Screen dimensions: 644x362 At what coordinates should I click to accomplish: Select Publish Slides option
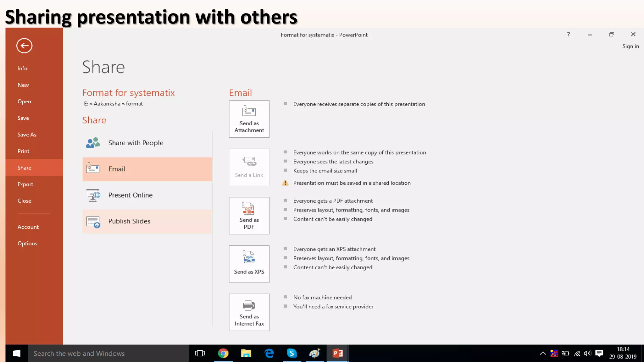pyautogui.click(x=147, y=221)
